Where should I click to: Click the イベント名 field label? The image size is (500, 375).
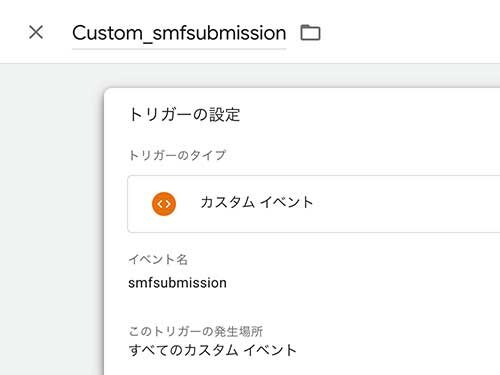(158, 259)
